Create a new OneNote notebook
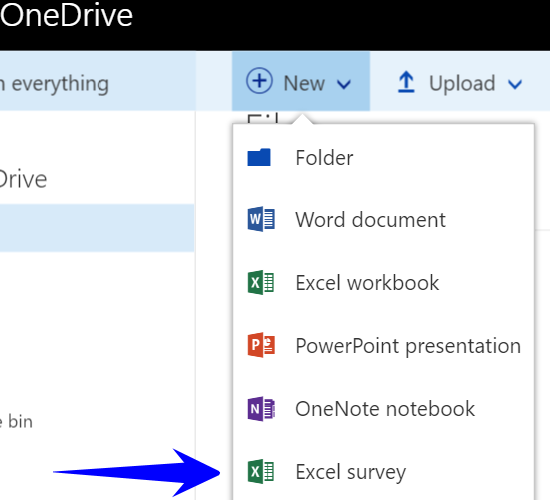Screen dimensions: 550x500 click(384, 409)
